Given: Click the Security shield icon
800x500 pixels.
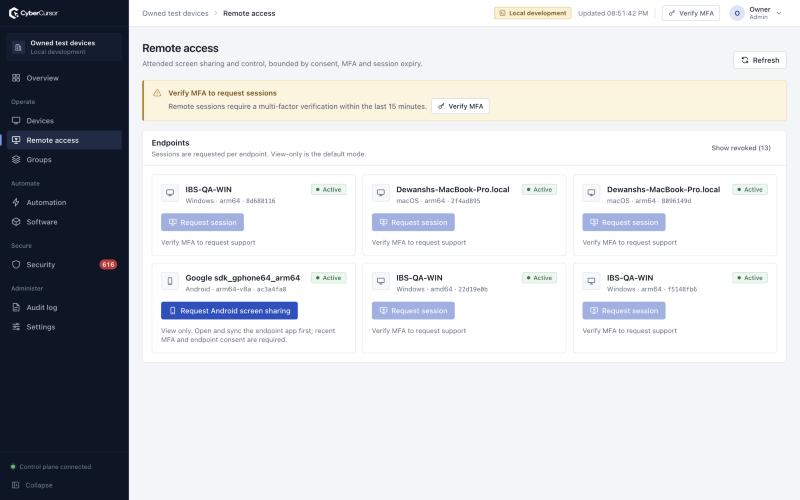Looking at the screenshot, I should (16, 265).
